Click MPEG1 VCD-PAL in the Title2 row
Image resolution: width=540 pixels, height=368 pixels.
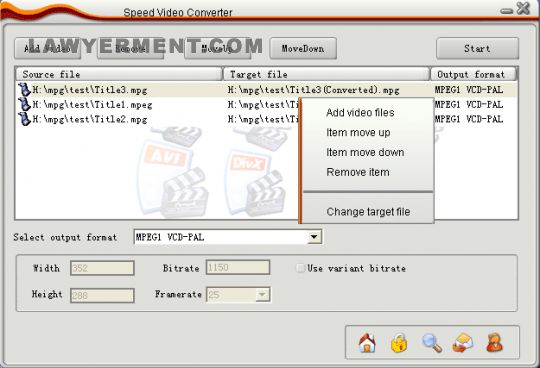point(469,119)
